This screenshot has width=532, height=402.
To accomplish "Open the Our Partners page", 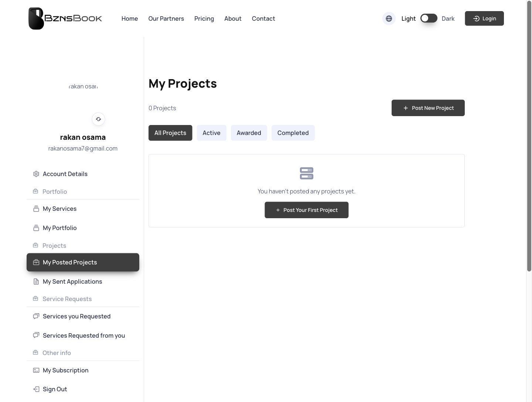I will click(166, 18).
